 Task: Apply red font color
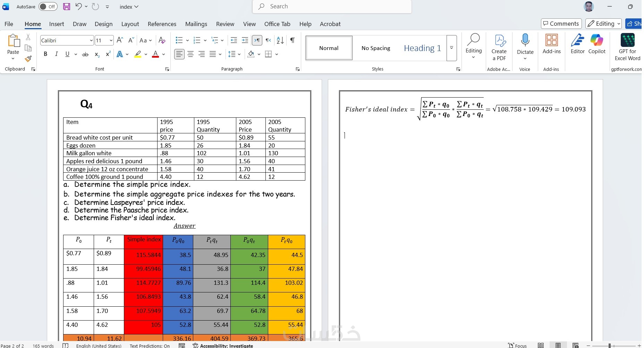tap(155, 54)
